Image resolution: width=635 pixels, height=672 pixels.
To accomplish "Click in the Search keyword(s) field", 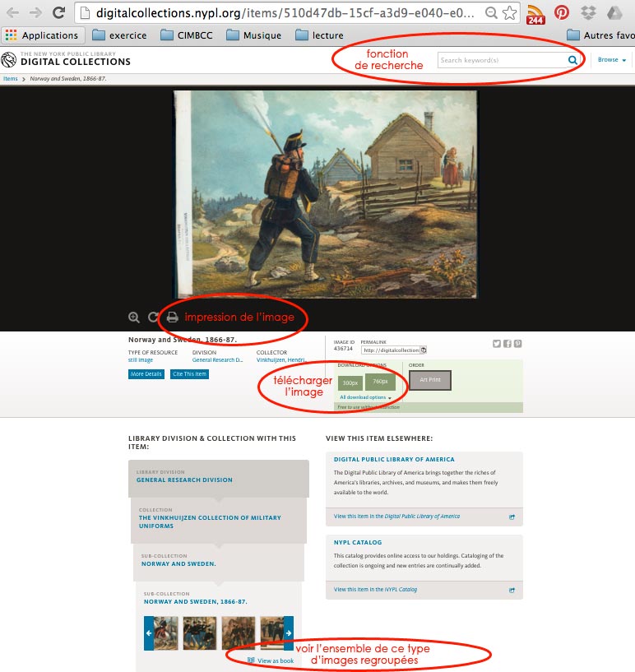I will [x=502, y=60].
